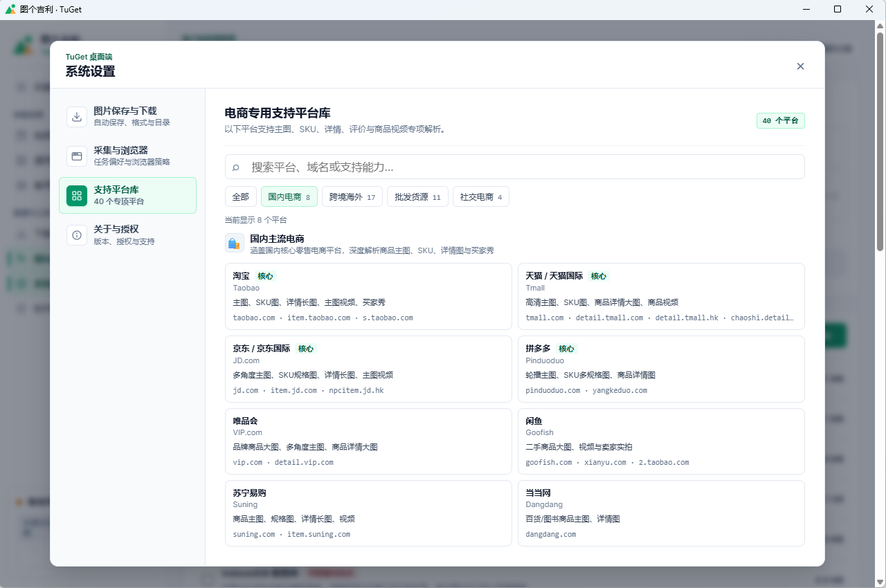886x588 pixels.
Task: Open the 京东 / 京东国际 platform card
Action: [368, 369]
